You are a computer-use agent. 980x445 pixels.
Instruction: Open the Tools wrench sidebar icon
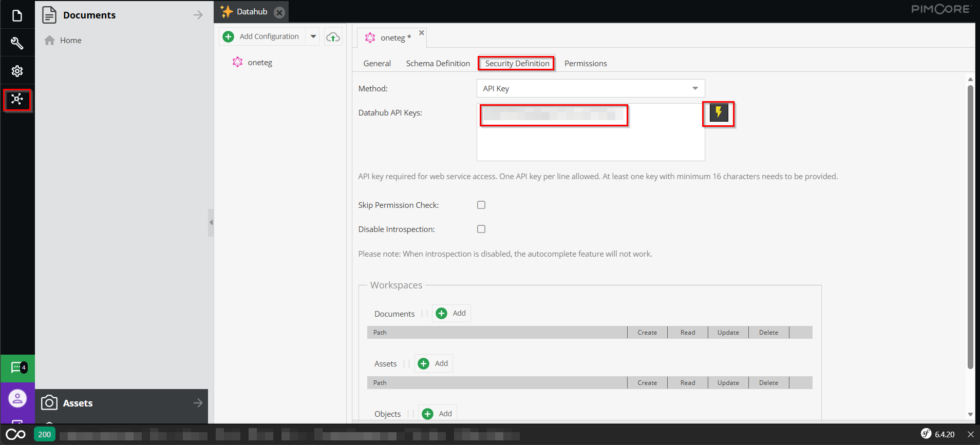tap(17, 43)
